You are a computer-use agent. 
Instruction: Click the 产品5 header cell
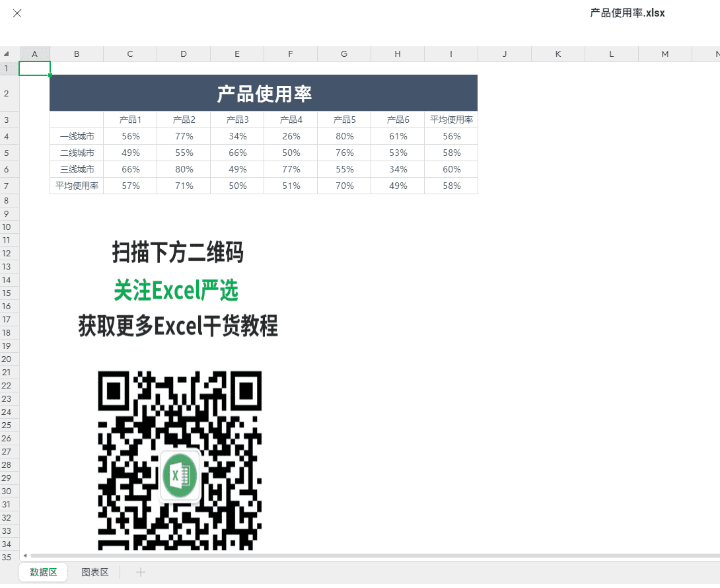pyautogui.click(x=344, y=120)
